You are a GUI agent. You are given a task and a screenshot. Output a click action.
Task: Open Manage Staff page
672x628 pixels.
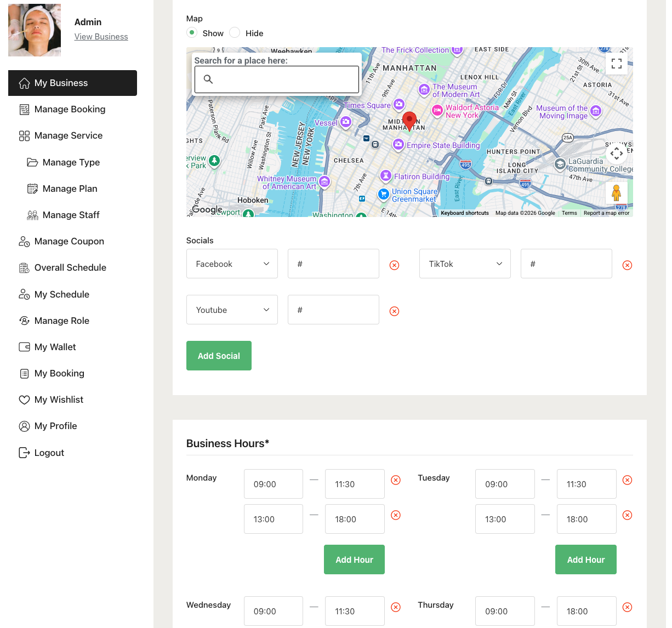coord(72,215)
